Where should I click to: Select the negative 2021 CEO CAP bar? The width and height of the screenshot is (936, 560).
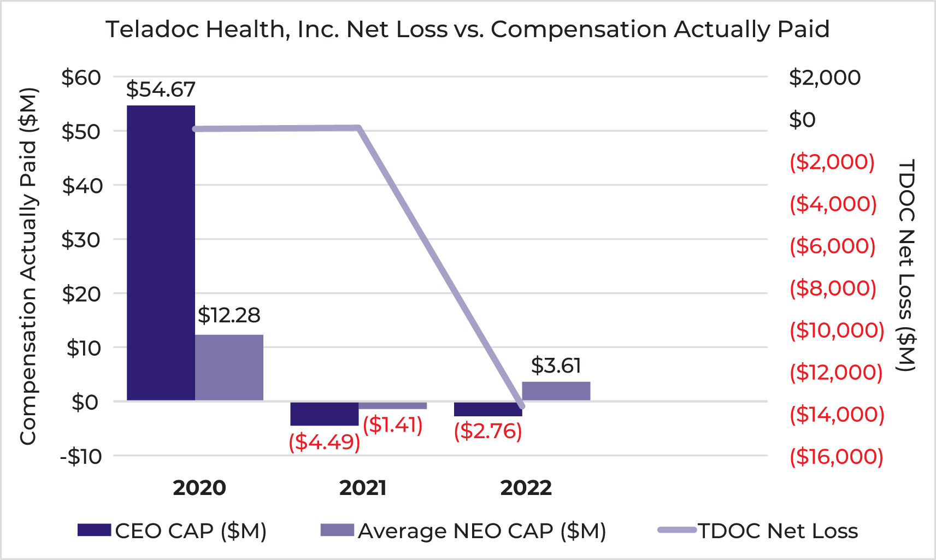(324, 414)
